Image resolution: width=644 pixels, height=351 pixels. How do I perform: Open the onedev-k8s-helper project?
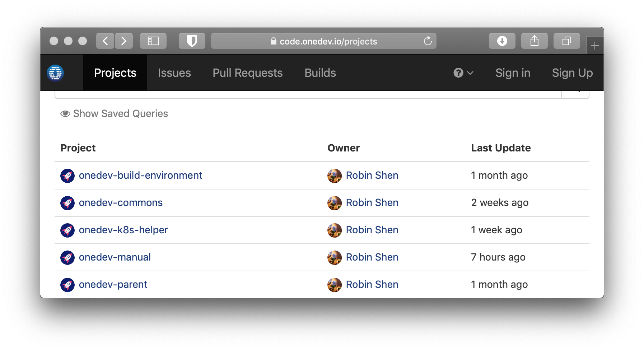point(123,230)
